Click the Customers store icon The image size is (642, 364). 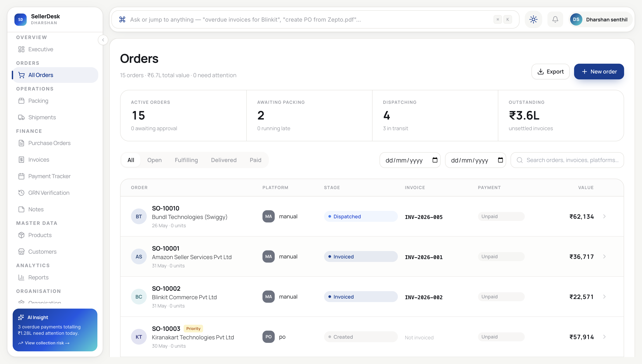[x=22, y=251]
